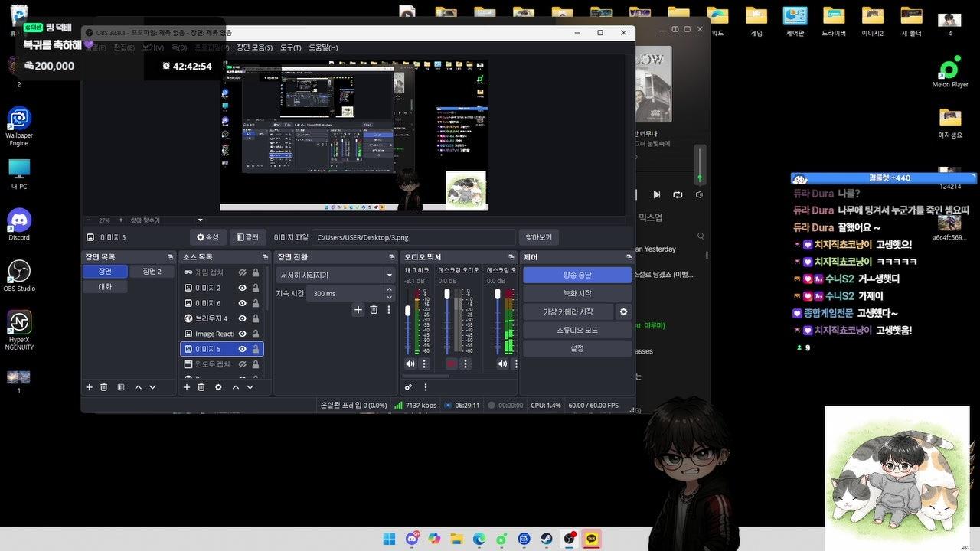Switch to scene 장면 2
The width and height of the screenshot is (980, 551).
(151, 272)
